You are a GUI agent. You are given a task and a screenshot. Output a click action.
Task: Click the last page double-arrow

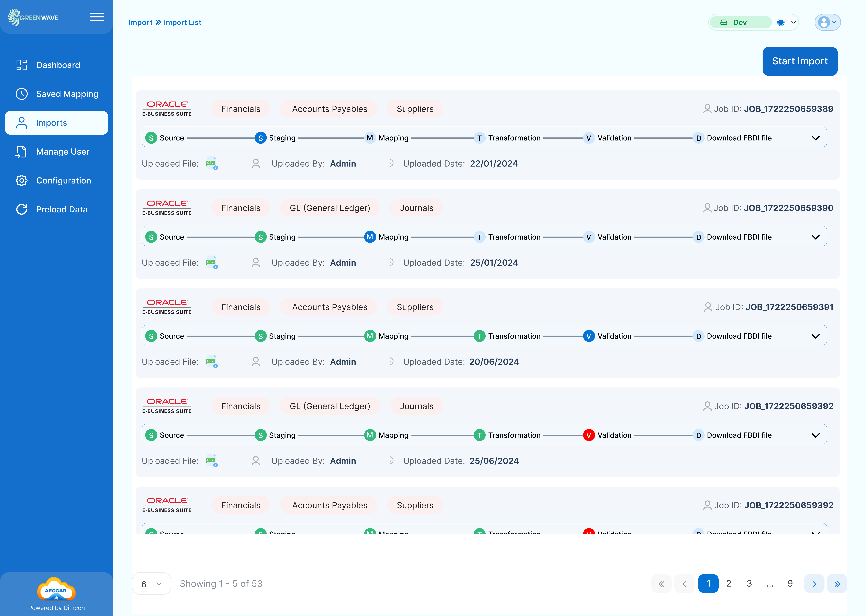pos(837,584)
